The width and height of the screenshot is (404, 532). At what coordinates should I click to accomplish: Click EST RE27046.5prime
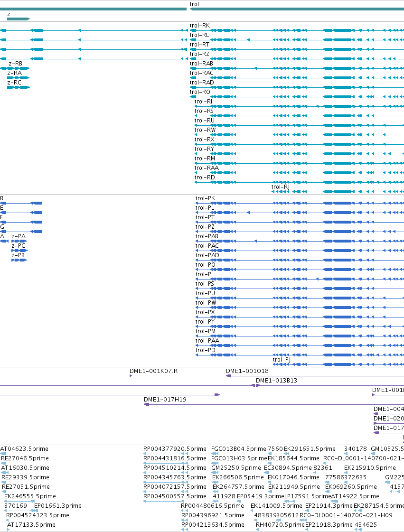(25, 458)
